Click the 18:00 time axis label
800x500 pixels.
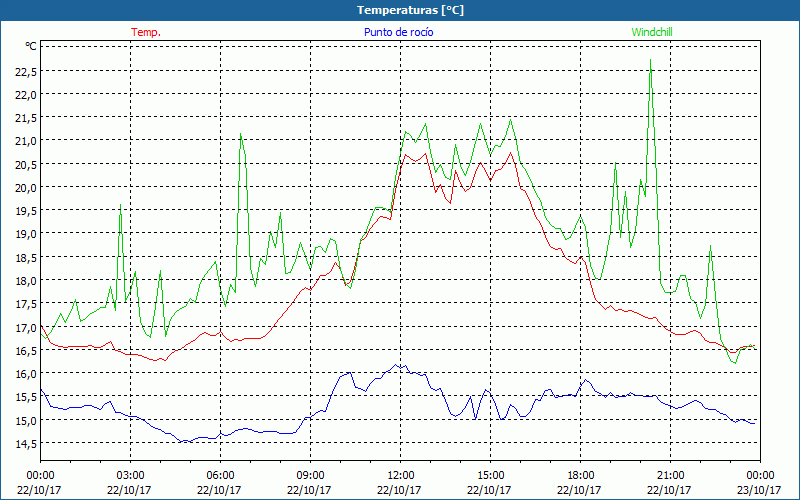pos(581,476)
